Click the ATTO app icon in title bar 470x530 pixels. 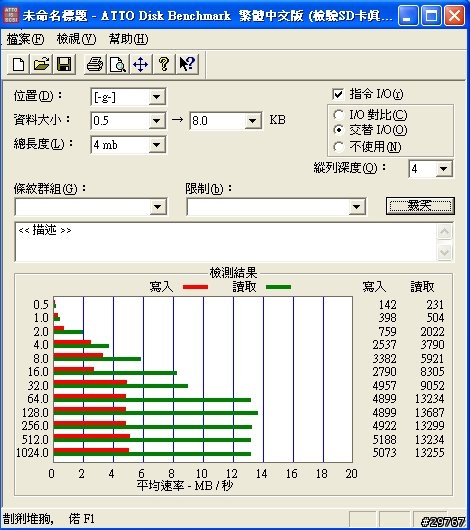point(11,15)
